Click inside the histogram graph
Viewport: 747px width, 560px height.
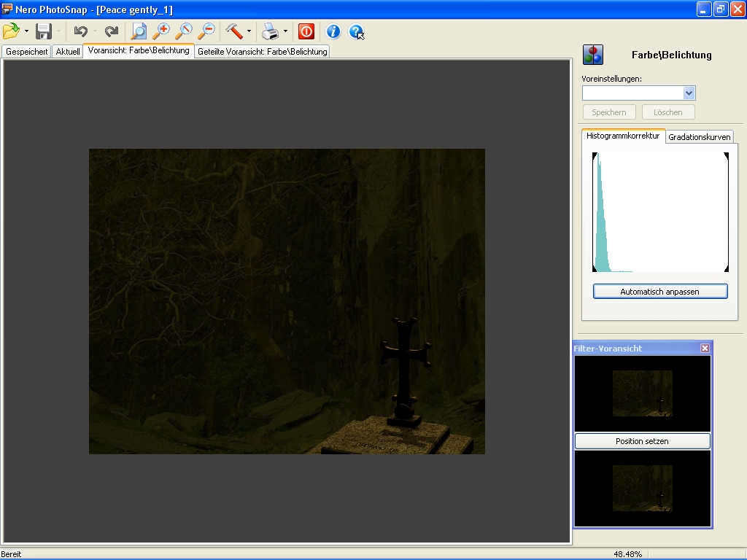(x=660, y=212)
